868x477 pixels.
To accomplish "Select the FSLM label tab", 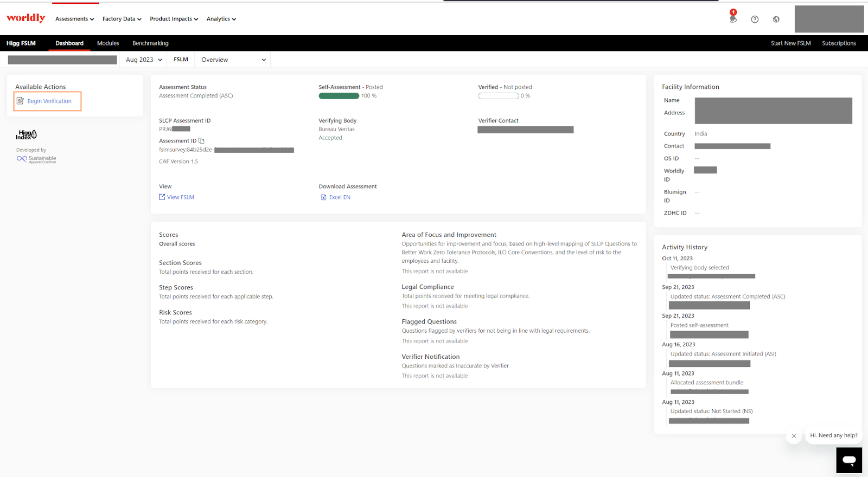I will 181,60.
